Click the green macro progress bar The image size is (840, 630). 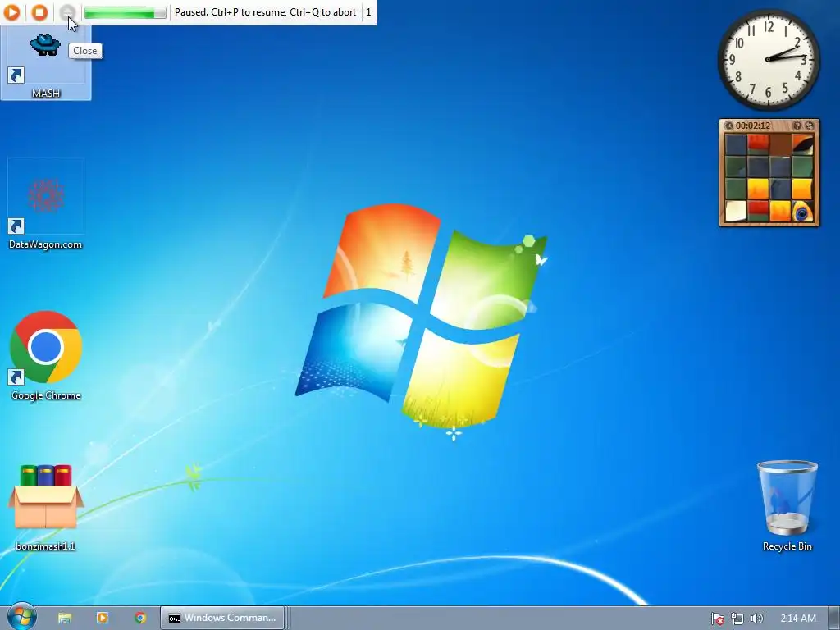click(x=125, y=12)
